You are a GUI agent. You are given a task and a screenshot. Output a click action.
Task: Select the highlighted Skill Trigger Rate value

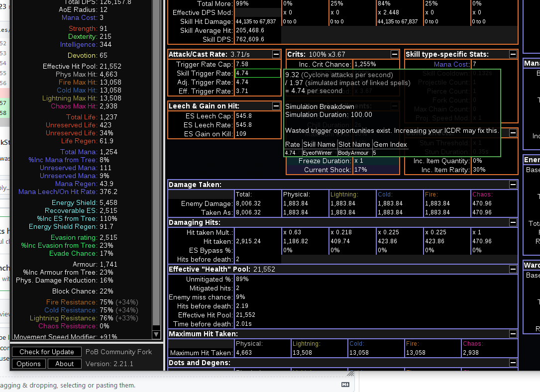coord(258,73)
